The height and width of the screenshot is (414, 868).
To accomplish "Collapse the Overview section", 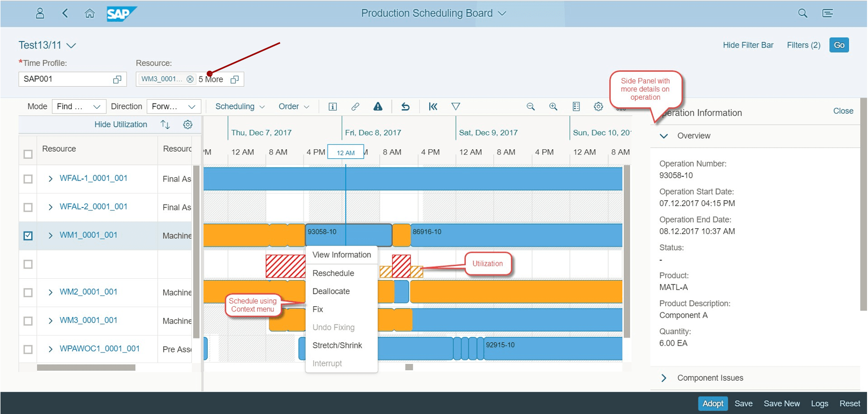I will click(x=664, y=136).
